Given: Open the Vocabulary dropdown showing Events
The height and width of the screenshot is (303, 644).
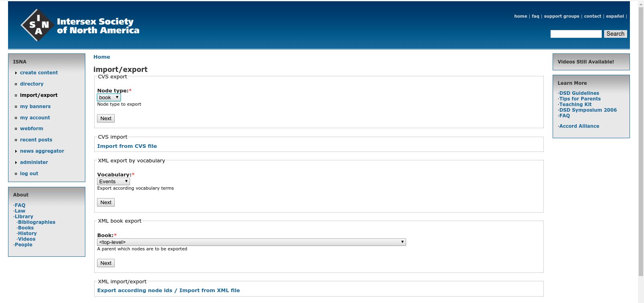Looking at the screenshot, I should click(x=114, y=182).
